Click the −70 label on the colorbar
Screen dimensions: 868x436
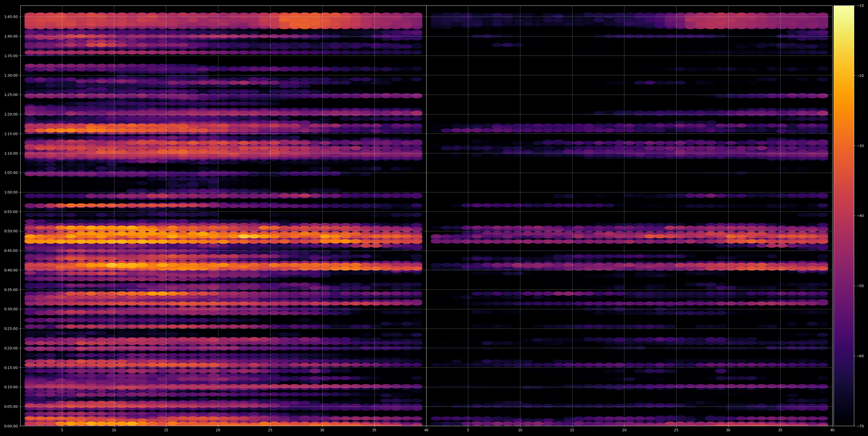860,426
